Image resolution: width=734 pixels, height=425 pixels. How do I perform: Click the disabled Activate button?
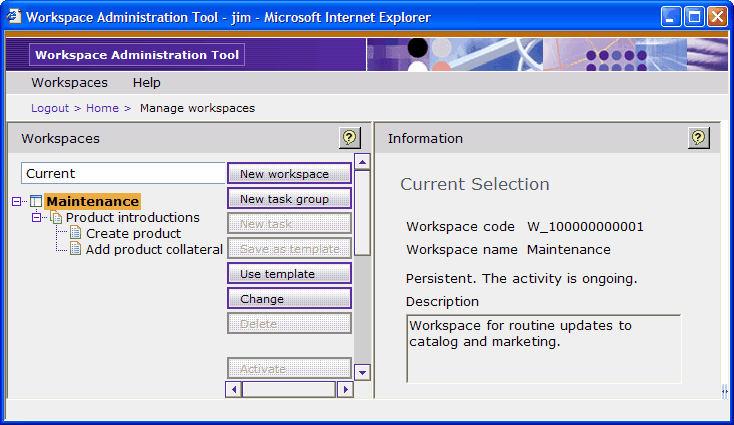pyautogui.click(x=289, y=368)
